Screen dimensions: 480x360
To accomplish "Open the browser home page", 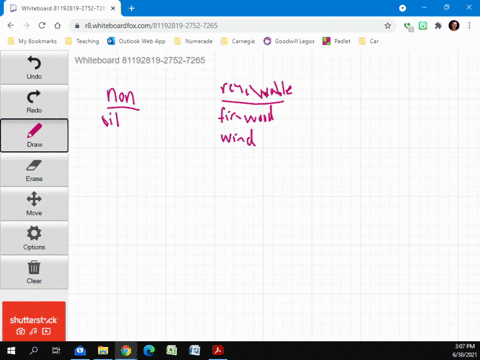I will (x=57, y=26).
